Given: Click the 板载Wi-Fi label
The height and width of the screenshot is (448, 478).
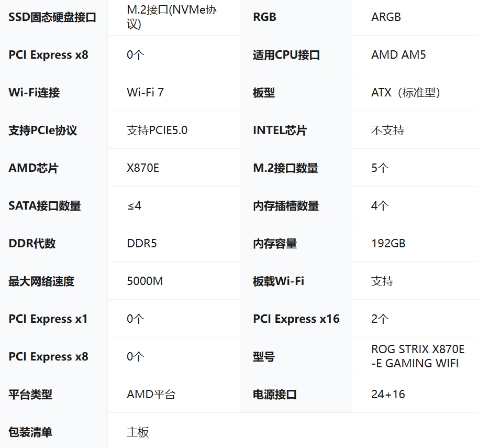Looking at the screenshot, I should pos(279,281).
